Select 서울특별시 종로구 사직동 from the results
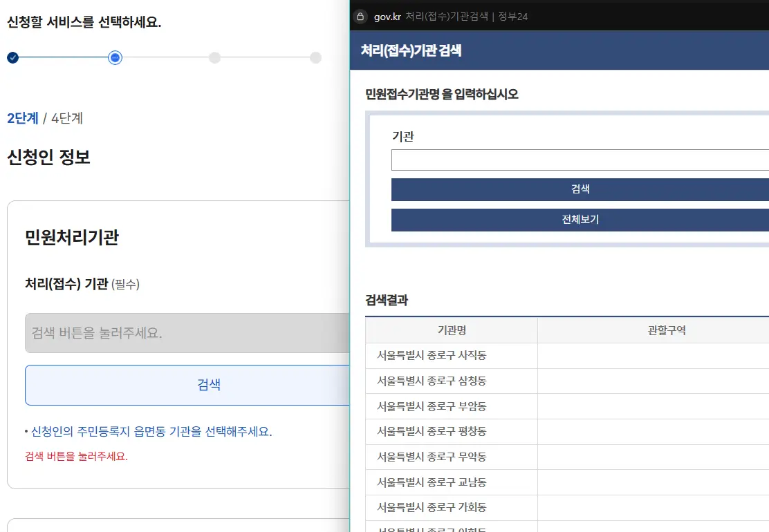Screen dimensions: 769x532 (450, 355)
